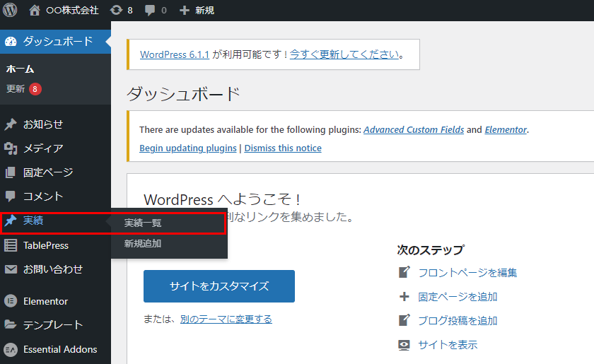Click Dismiss this notice link
The image size is (594, 364).
tap(283, 148)
